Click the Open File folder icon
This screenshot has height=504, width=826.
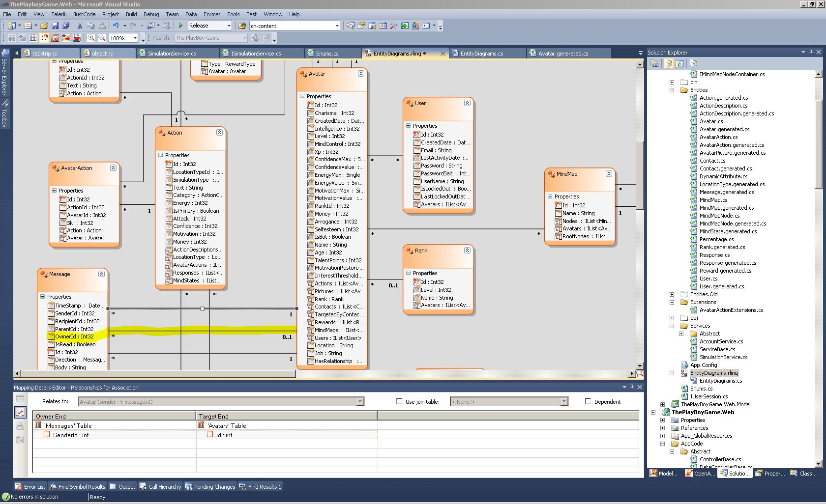point(44,26)
